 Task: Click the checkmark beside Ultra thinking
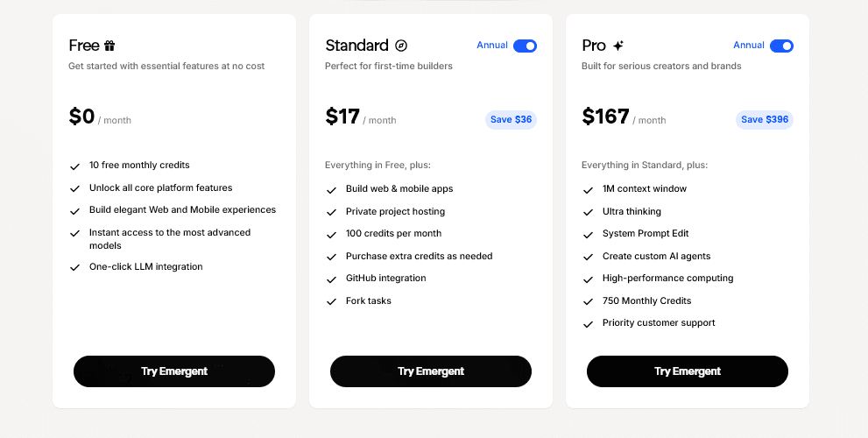pyautogui.click(x=588, y=212)
